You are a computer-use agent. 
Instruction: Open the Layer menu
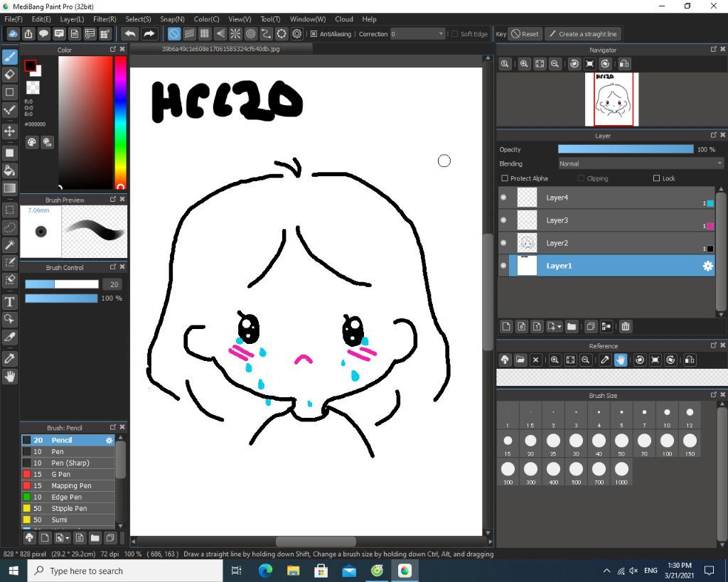(72, 19)
